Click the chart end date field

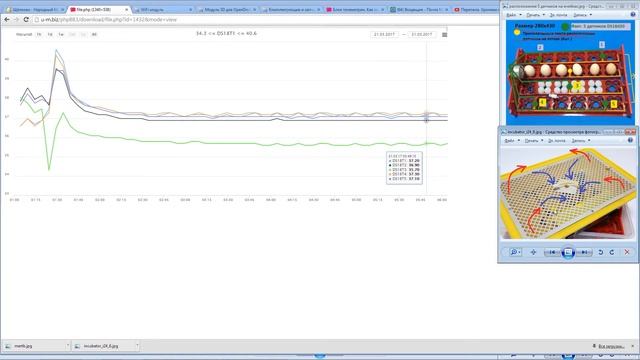click(x=422, y=34)
